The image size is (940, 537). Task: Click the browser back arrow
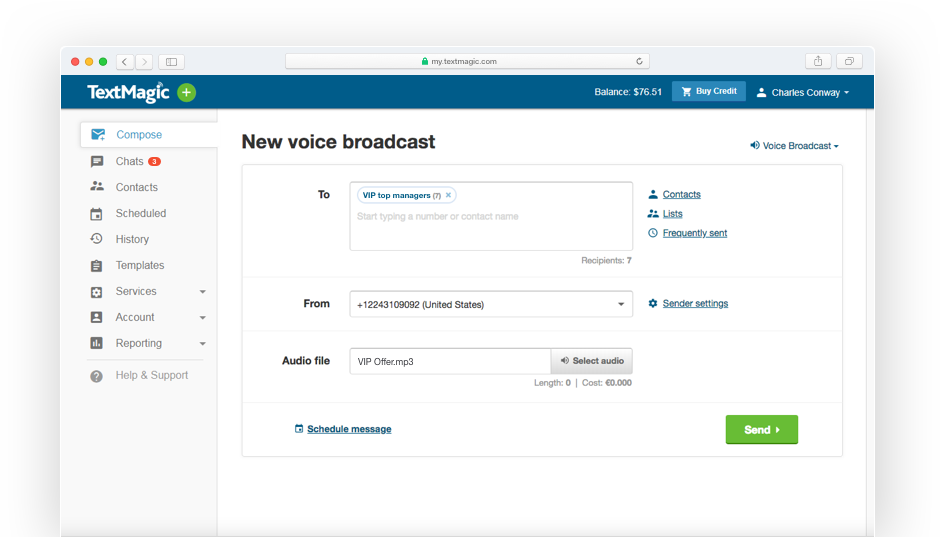(x=125, y=62)
